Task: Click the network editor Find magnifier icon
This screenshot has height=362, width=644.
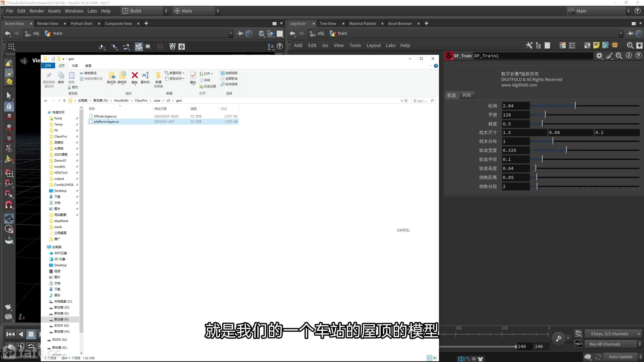Action: [630, 46]
